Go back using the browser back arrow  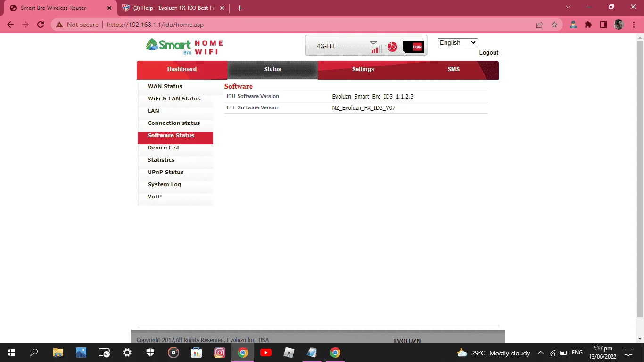point(10,25)
